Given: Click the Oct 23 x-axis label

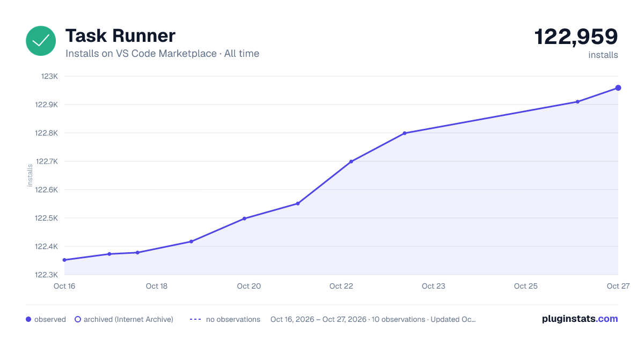Looking at the screenshot, I should (x=434, y=286).
